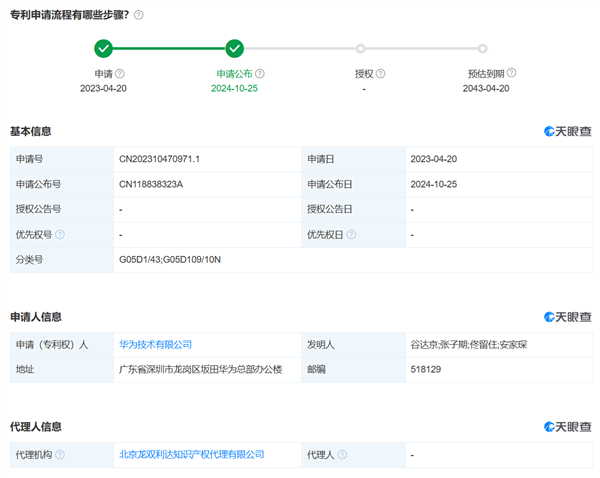This screenshot has width=600, height=478.
Task: Click 天眼查 logo in 基本信息 section
Action: coord(567,131)
